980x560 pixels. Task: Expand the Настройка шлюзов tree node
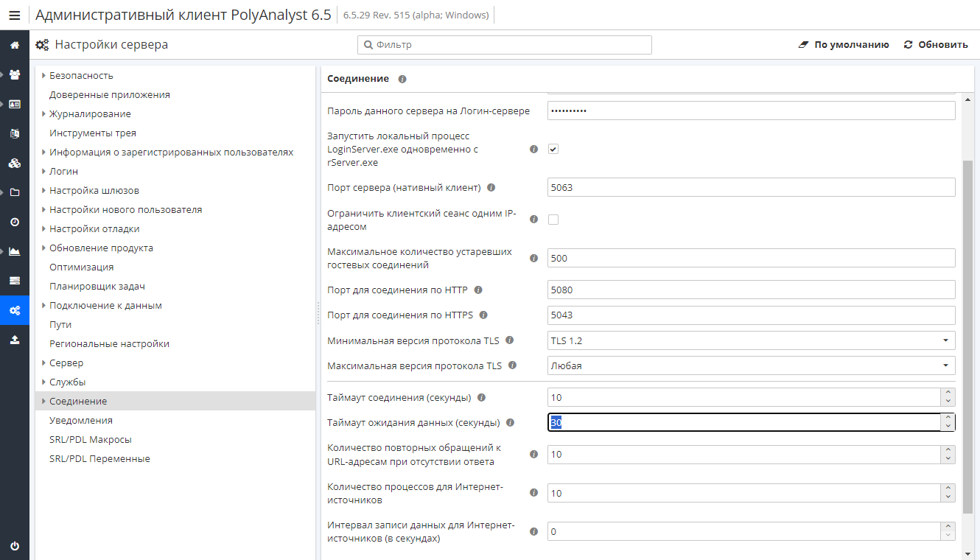point(43,190)
